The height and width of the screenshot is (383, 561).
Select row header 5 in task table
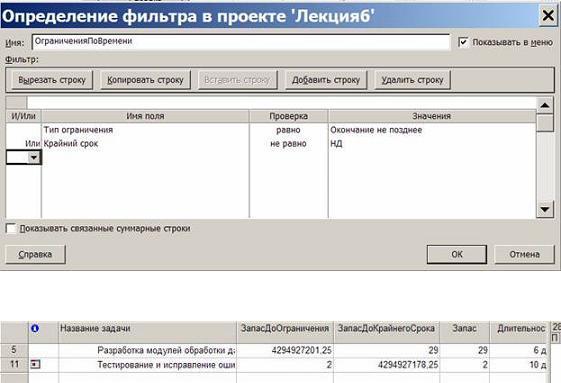point(14,350)
